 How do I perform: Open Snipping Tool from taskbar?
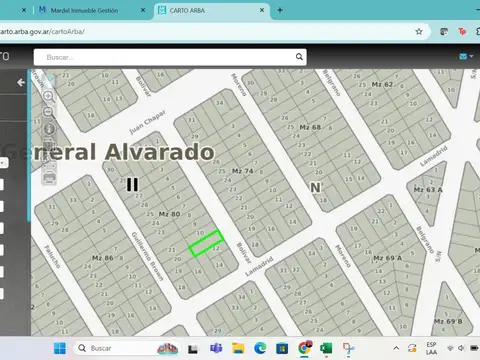click(x=348, y=349)
